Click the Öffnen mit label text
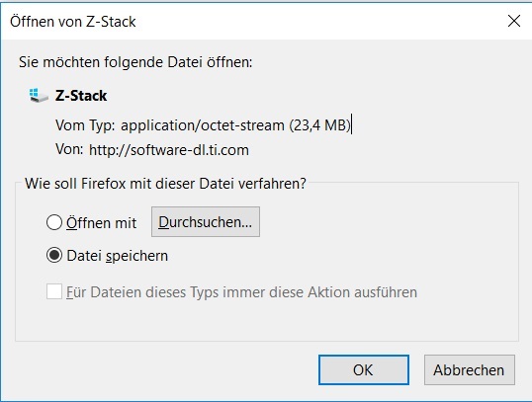 (x=101, y=223)
